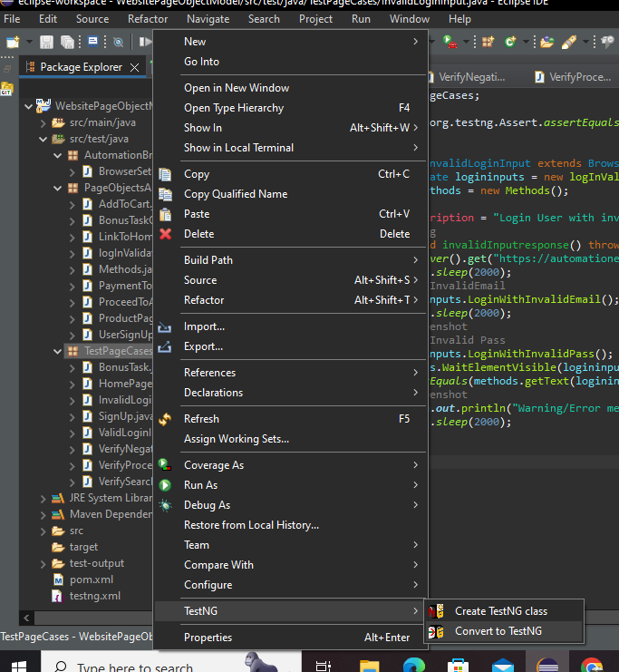Click Refresh in the context menu
Screen dimensions: 619x672
pyautogui.click(x=201, y=419)
